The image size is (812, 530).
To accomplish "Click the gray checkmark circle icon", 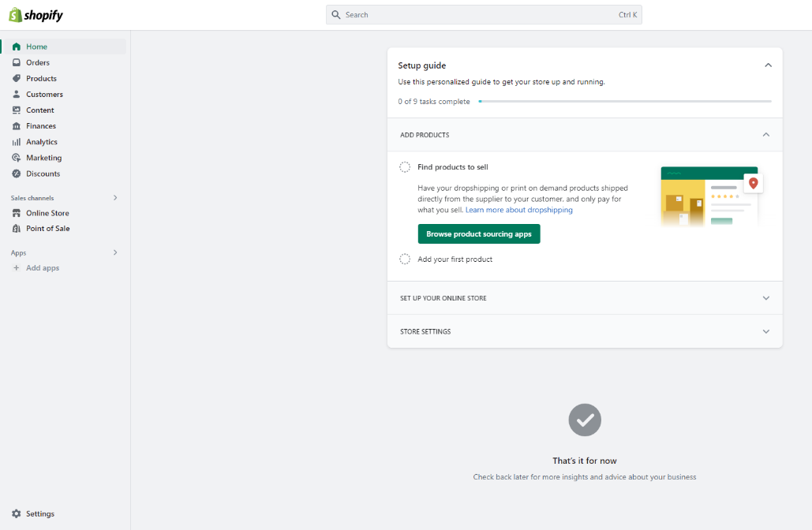I will (585, 420).
